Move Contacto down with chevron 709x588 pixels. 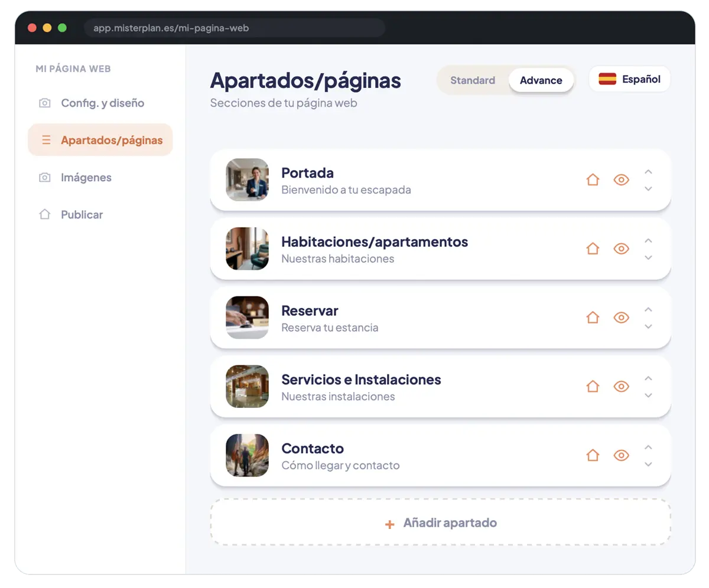point(648,464)
